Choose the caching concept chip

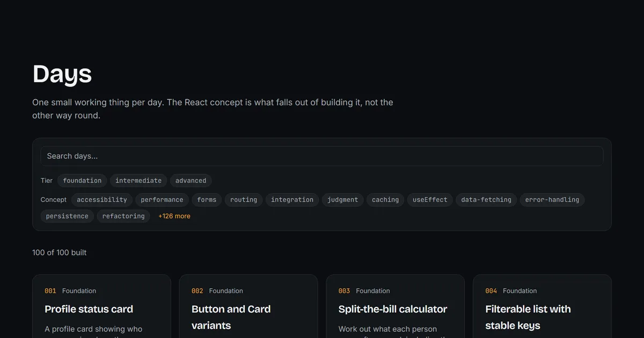385,200
